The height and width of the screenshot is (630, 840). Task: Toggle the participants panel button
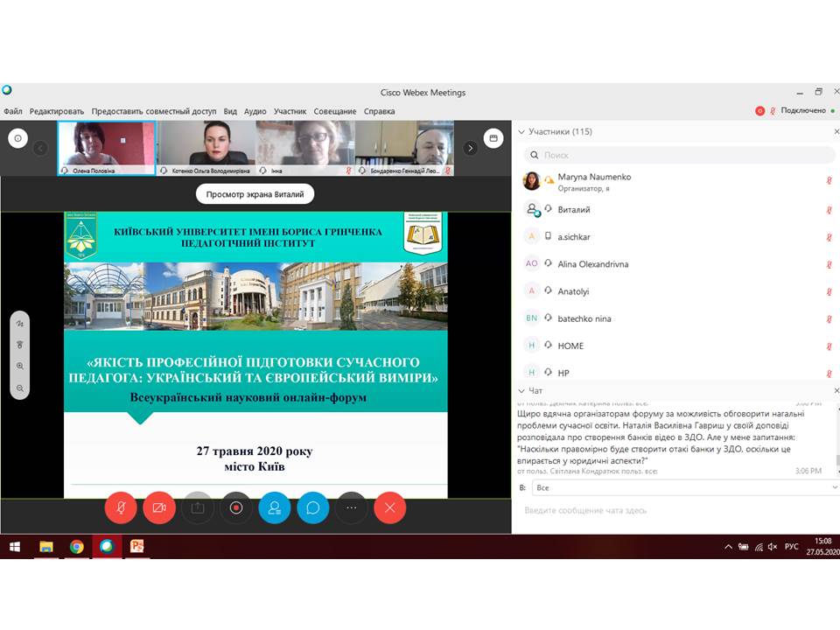pyautogui.click(x=275, y=507)
